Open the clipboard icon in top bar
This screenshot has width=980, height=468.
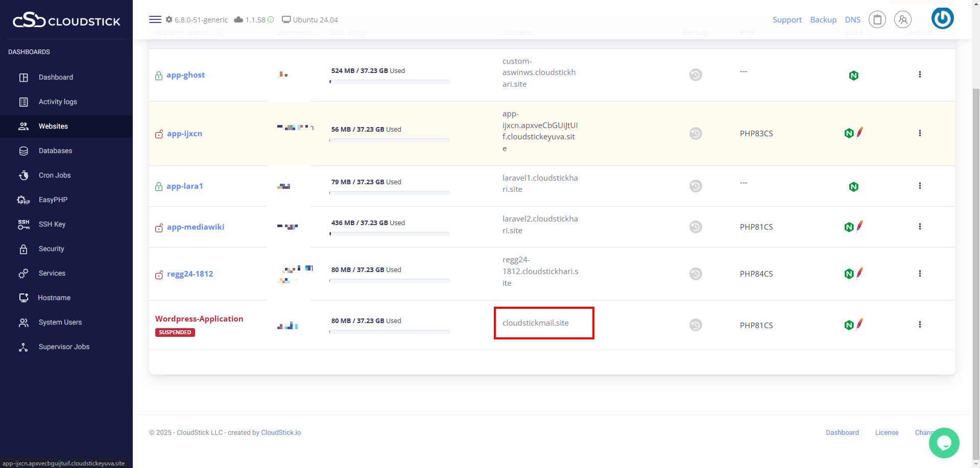pos(877,20)
